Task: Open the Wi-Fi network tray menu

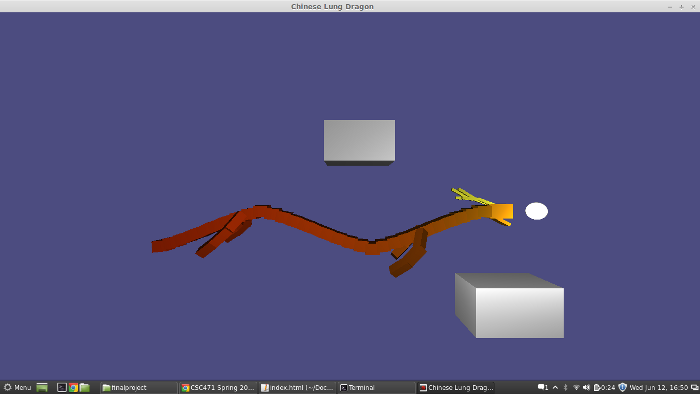Action: pos(576,387)
